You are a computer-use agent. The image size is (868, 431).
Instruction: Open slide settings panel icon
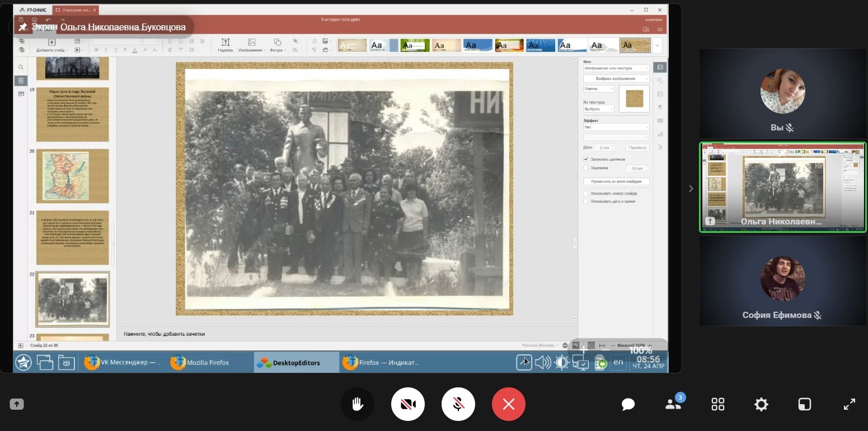click(x=660, y=67)
